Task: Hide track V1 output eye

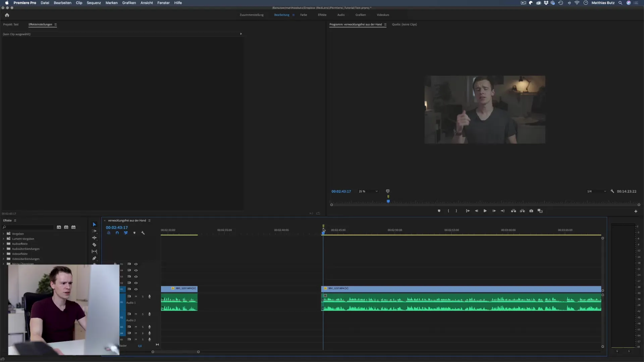Action: 136,289
